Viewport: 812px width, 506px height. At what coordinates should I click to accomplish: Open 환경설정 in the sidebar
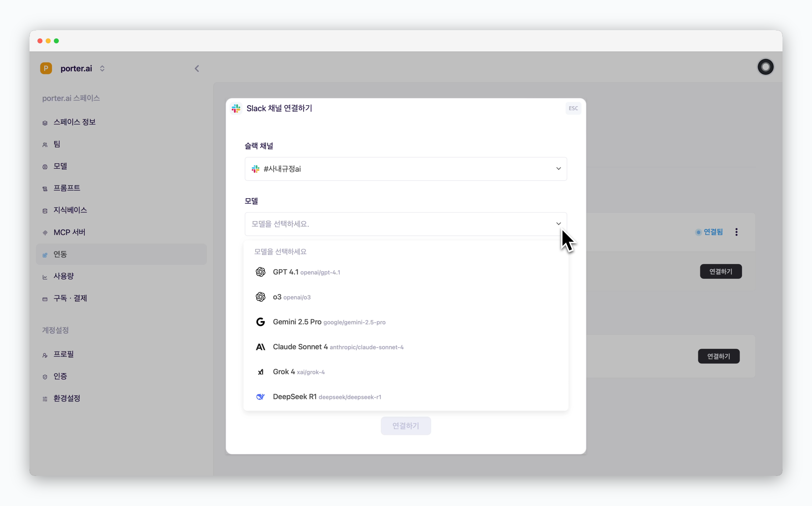click(x=121, y=398)
